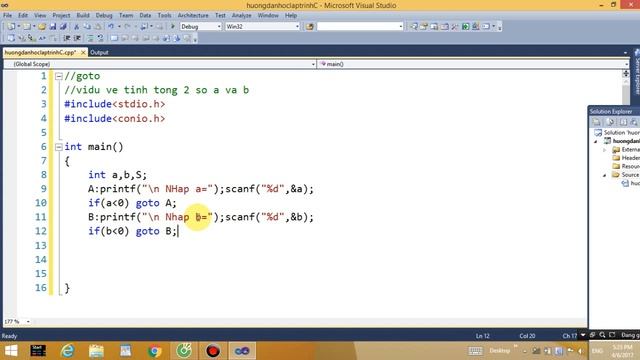The width and height of the screenshot is (640, 360).
Task: Click the Redo arrow icon
Action: (127, 27)
